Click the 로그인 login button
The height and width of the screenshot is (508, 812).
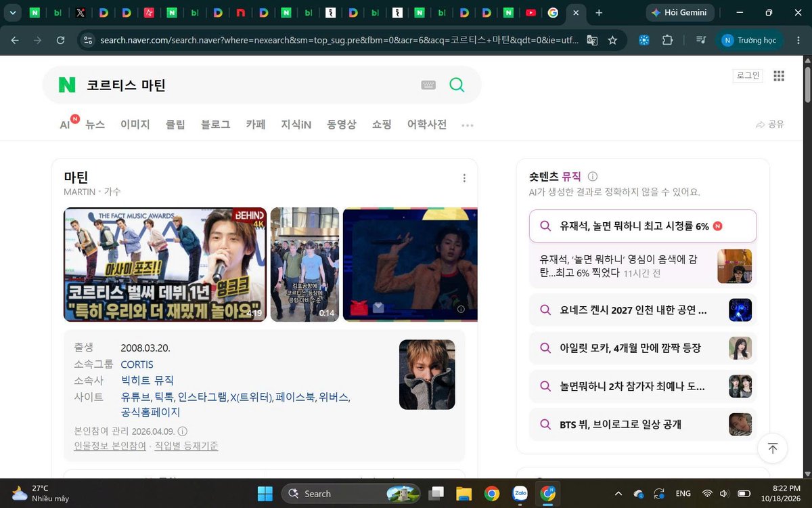coord(748,76)
